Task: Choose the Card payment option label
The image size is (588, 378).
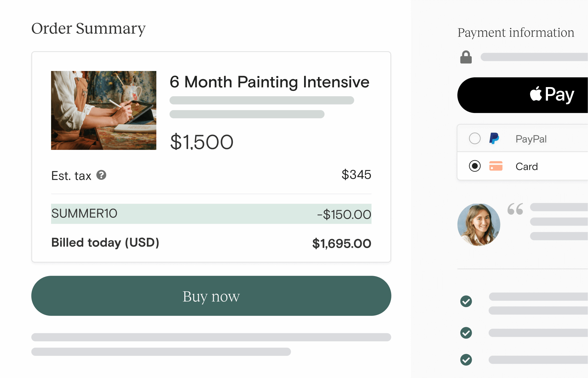Action: tap(527, 166)
